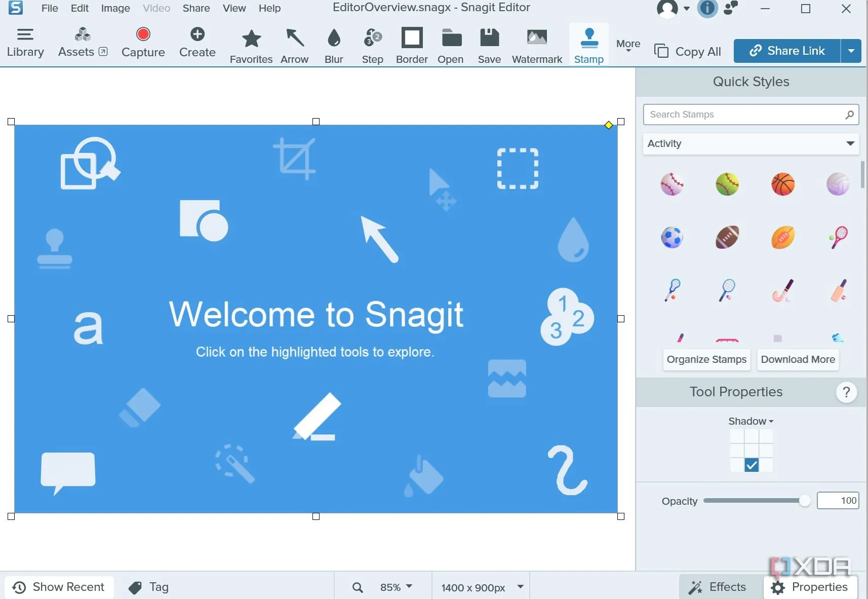Select top-left shadow direction cell

click(737, 436)
